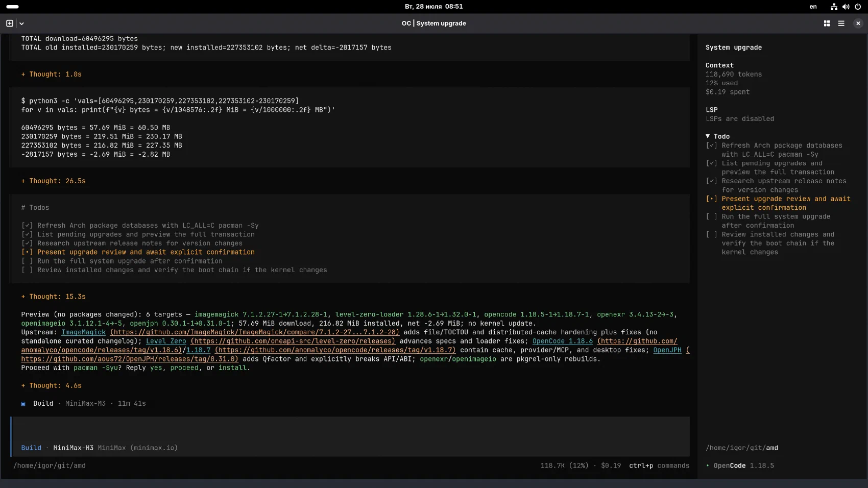This screenshot has width=868, height=488.
Task: Open the opencode v1.18.7 release URL
Action: click(335, 350)
